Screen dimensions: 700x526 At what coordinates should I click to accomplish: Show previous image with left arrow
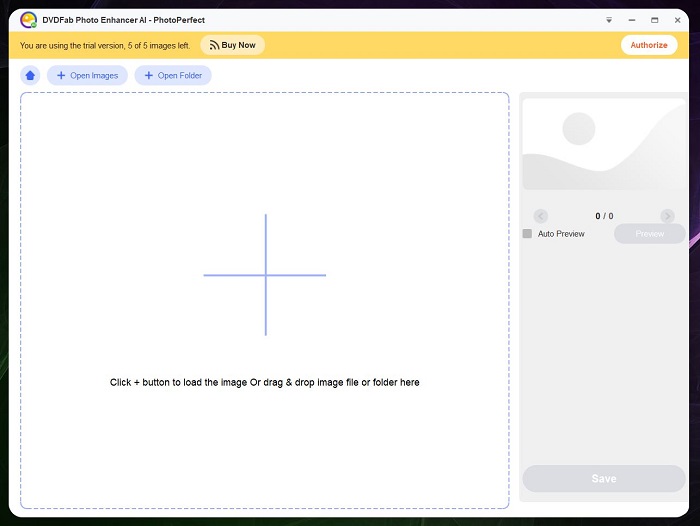tap(541, 216)
